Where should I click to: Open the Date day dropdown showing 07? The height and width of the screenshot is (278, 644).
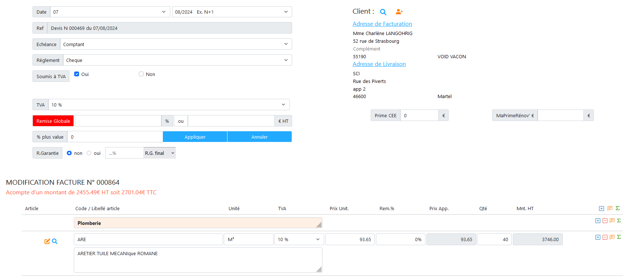pos(110,12)
